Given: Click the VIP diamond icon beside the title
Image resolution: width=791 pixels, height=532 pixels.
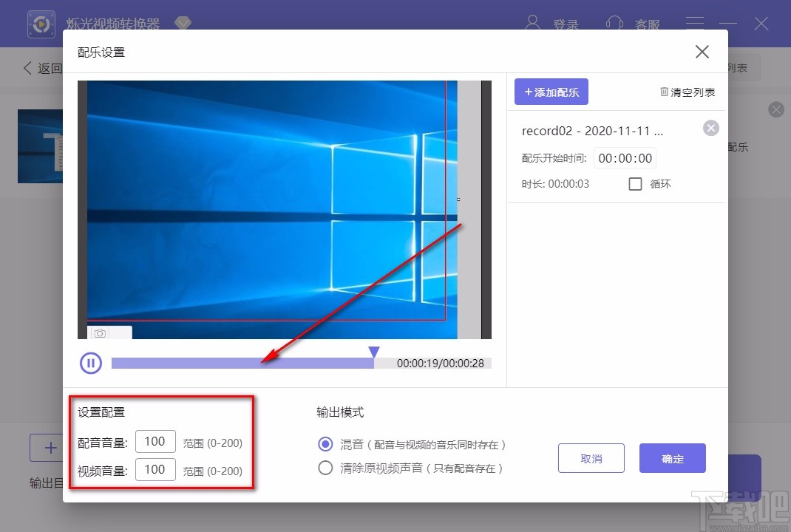Looking at the screenshot, I should (183, 23).
